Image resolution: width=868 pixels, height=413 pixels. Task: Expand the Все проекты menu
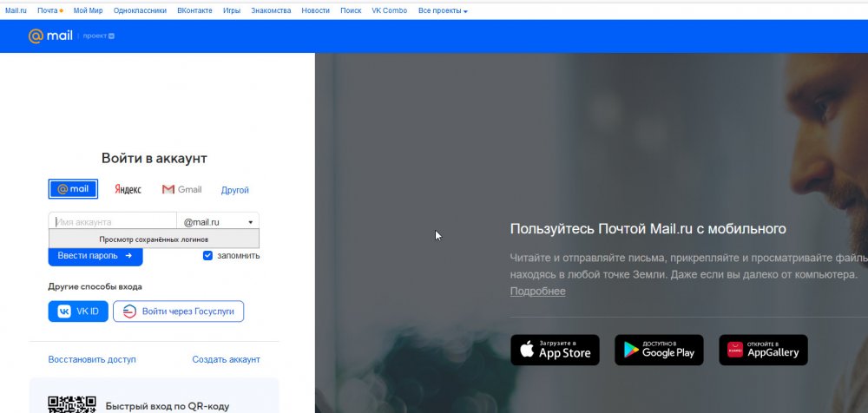tap(443, 10)
